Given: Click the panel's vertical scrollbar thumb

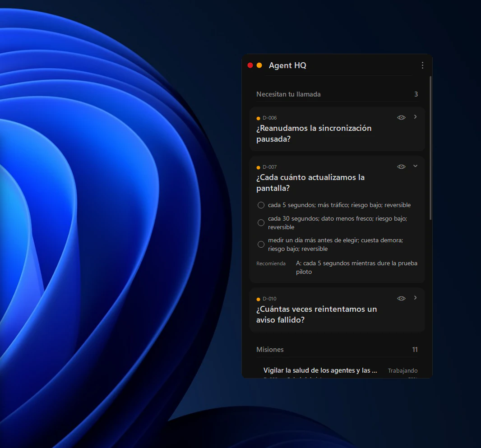Looking at the screenshot, I should (430, 148).
